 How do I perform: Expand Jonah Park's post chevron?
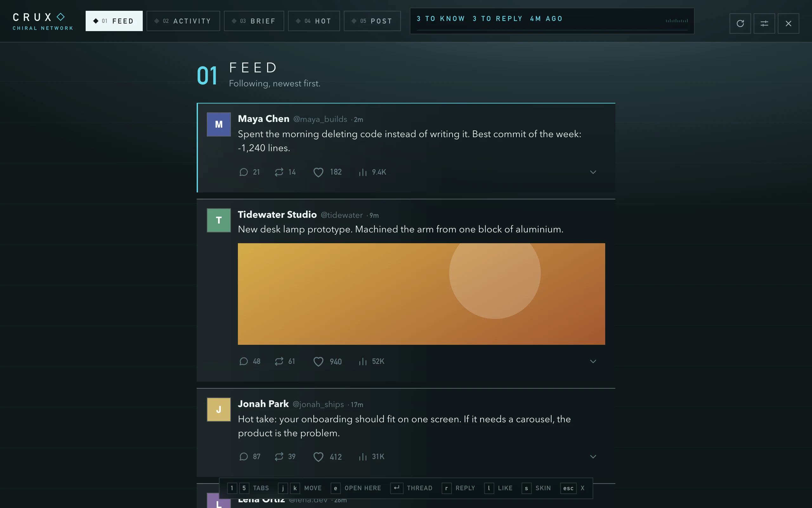tap(593, 457)
